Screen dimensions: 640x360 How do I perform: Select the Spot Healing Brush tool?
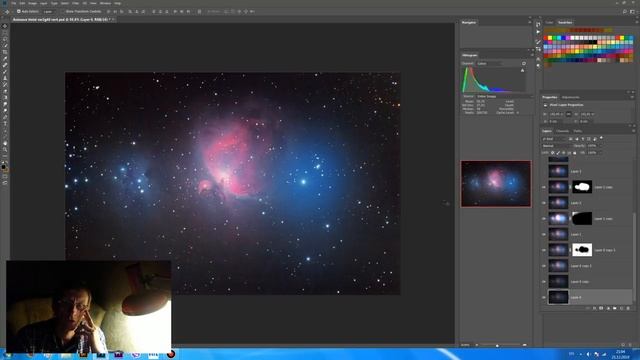point(5,65)
